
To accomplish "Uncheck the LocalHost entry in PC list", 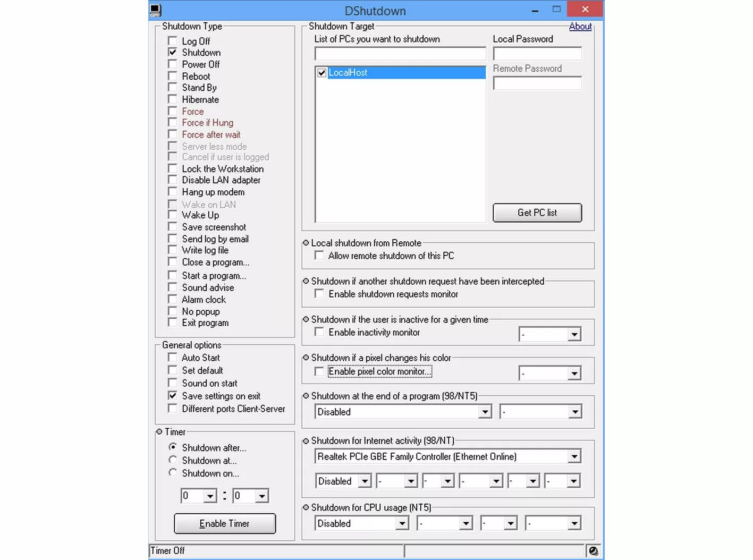I will [x=321, y=73].
